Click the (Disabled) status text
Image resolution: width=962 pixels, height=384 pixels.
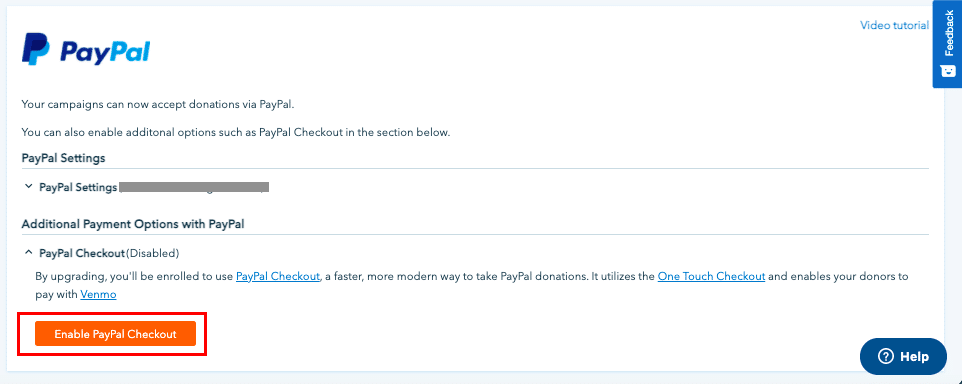(x=152, y=253)
